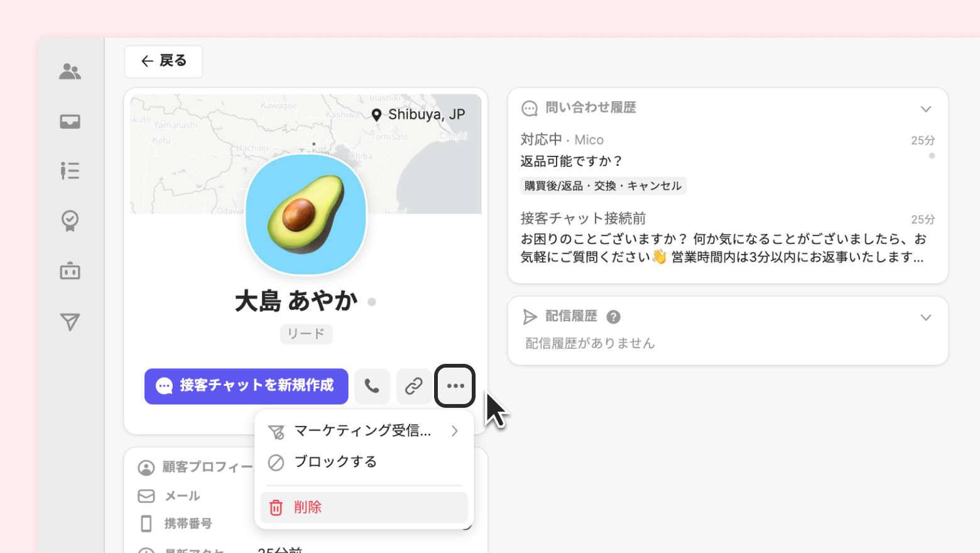980x553 pixels.
Task: Select the list view sidebar icon
Action: point(70,170)
